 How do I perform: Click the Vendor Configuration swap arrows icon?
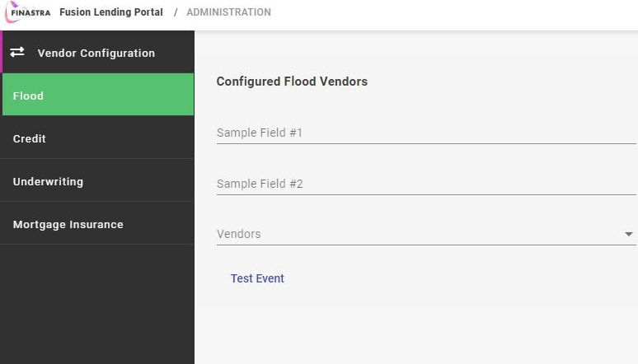tap(17, 53)
